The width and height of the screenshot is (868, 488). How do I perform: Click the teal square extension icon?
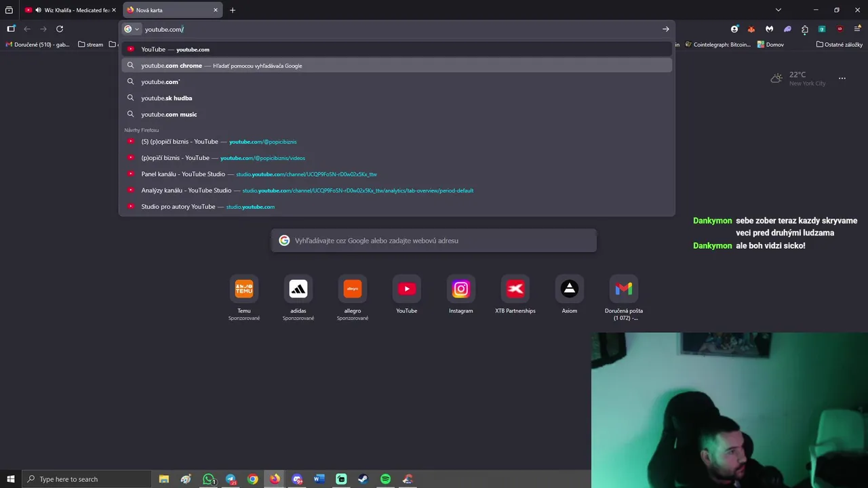[x=822, y=29]
